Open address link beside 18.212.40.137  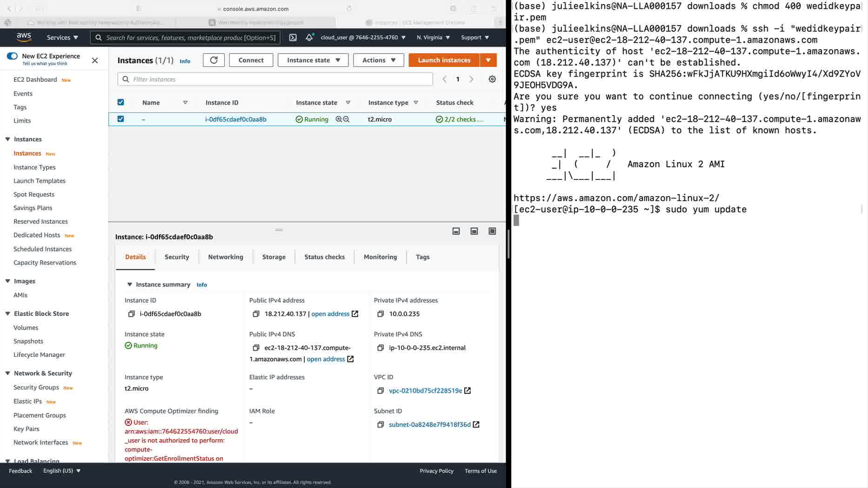pyautogui.click(x=330, y=314)
